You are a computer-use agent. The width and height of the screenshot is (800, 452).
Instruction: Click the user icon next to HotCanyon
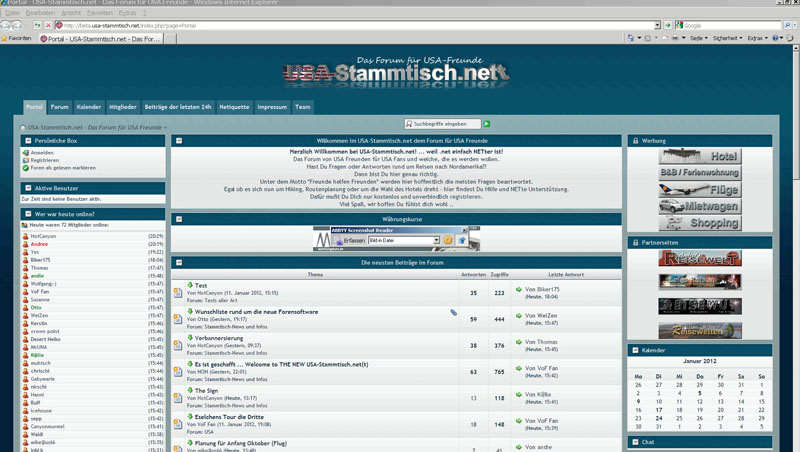26,236
